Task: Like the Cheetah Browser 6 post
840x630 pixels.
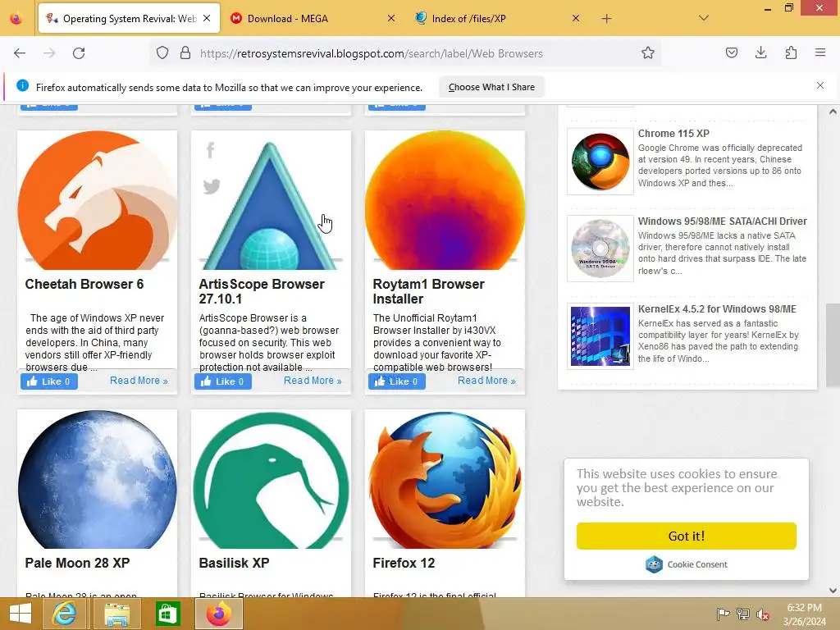Action: pyautogui.click(x=48, y=381)
